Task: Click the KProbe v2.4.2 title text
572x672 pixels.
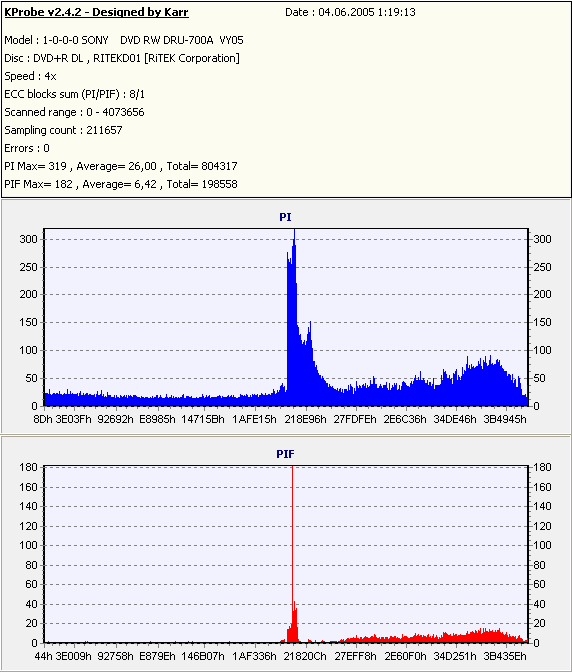Action: (96, 12)
